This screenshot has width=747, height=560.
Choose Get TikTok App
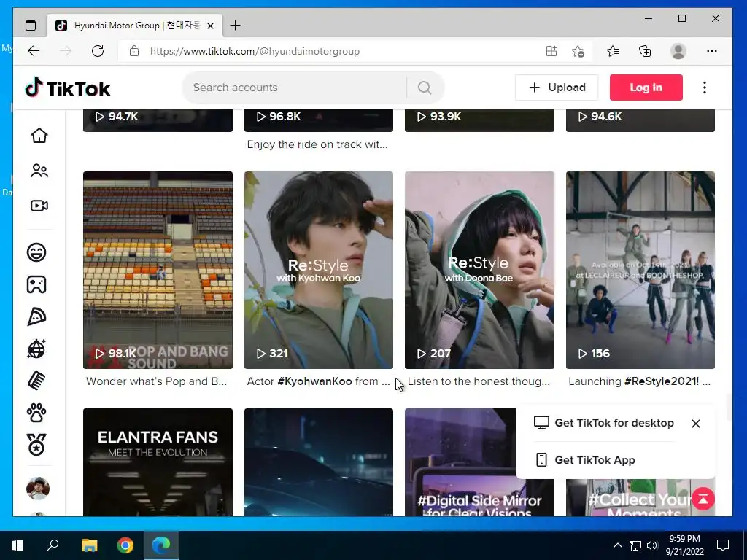[x=585, y=460]
